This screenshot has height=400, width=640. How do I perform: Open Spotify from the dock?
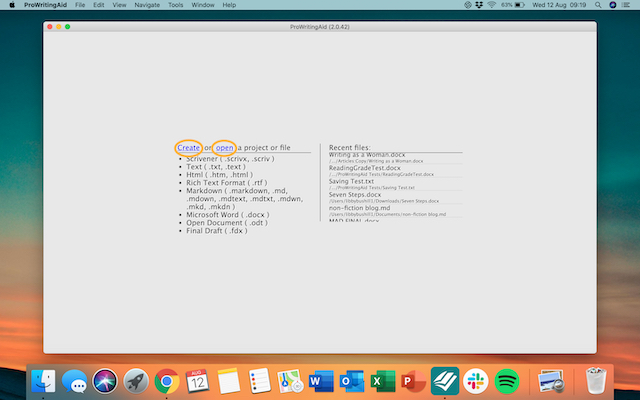point(507,381)
